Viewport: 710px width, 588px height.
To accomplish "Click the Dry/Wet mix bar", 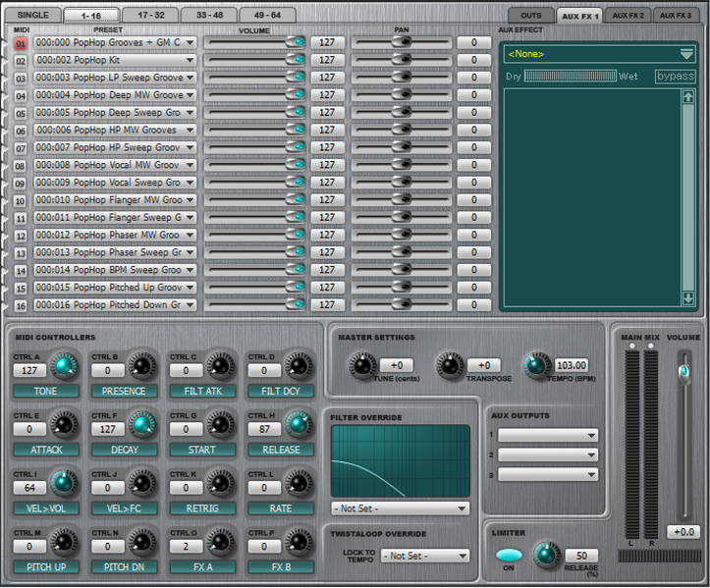I will point(571,76).
